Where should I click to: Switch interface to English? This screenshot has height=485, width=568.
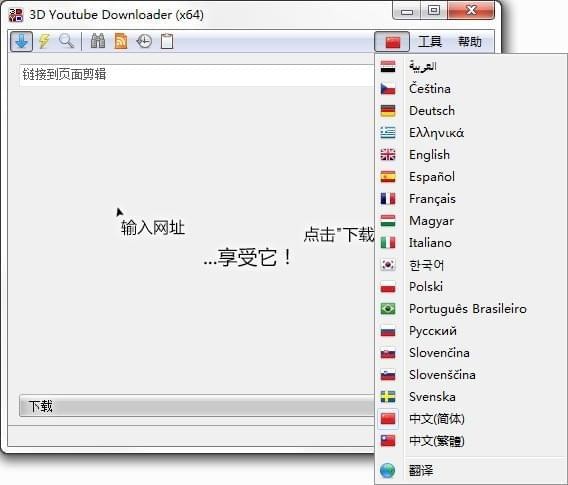point(471,155)
